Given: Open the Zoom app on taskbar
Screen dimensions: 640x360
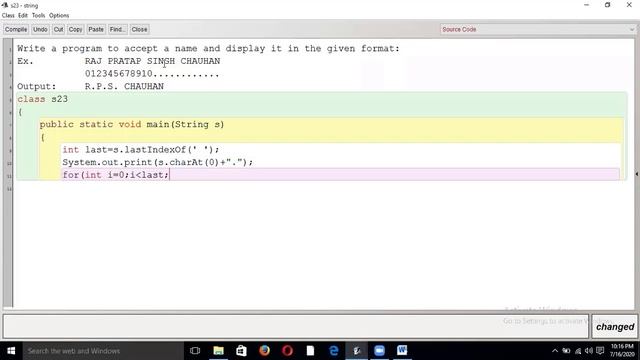Looking at the screenshot, I should click(380, 351).
